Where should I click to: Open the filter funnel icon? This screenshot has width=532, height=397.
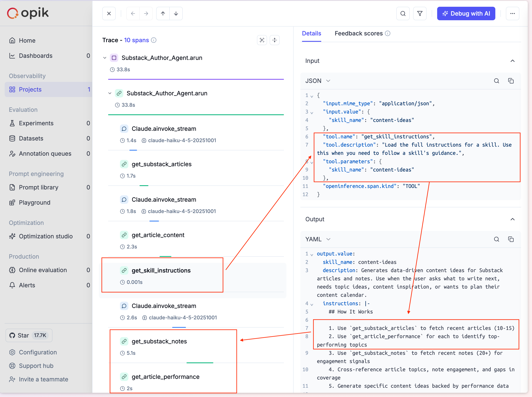click(x=420, y=14)
